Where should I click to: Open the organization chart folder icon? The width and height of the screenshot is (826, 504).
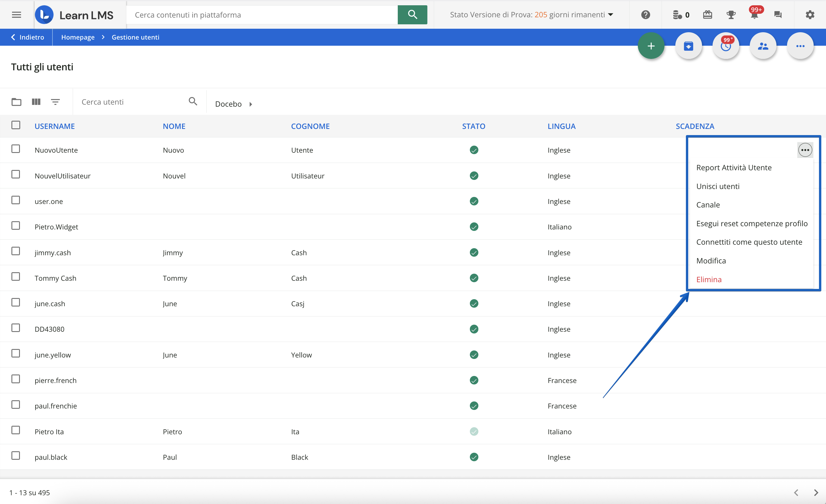click(x=16, y=102)
